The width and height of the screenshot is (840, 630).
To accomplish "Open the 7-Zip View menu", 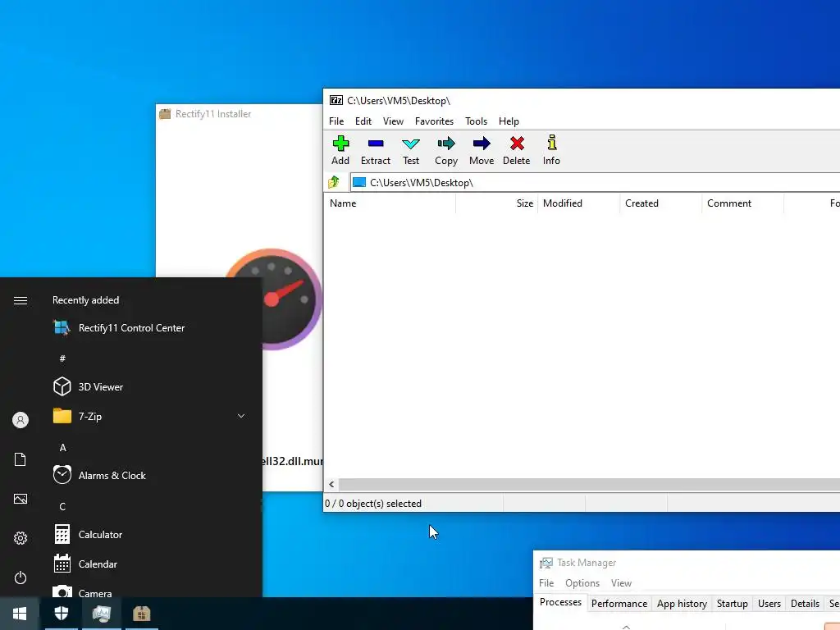I will [x=393, y=121].
